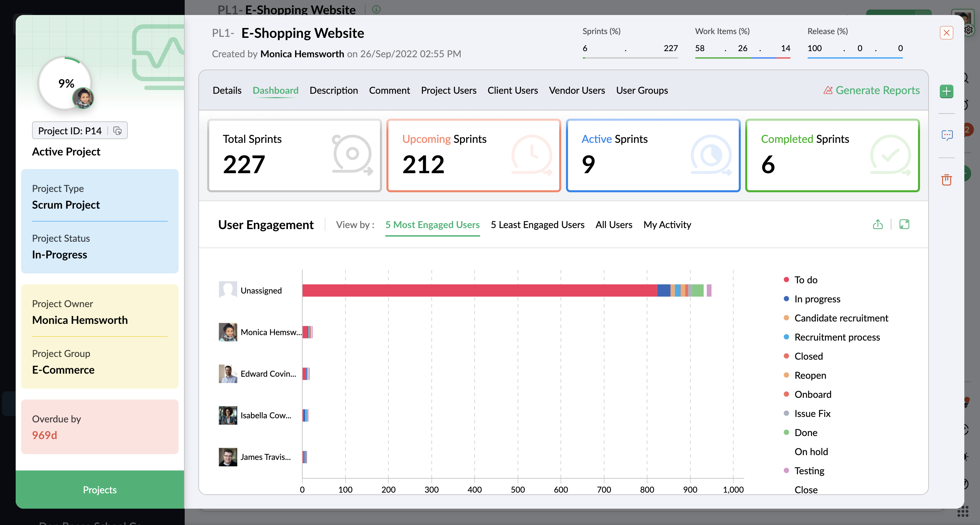The image size is (980, 525).
Task: Click the User Engagement export icon
Action: click(878, 225)
